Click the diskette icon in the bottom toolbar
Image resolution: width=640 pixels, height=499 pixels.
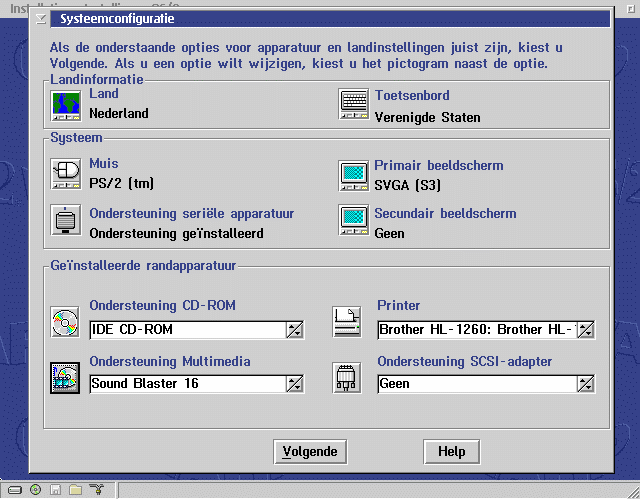(x=56, y=490)
